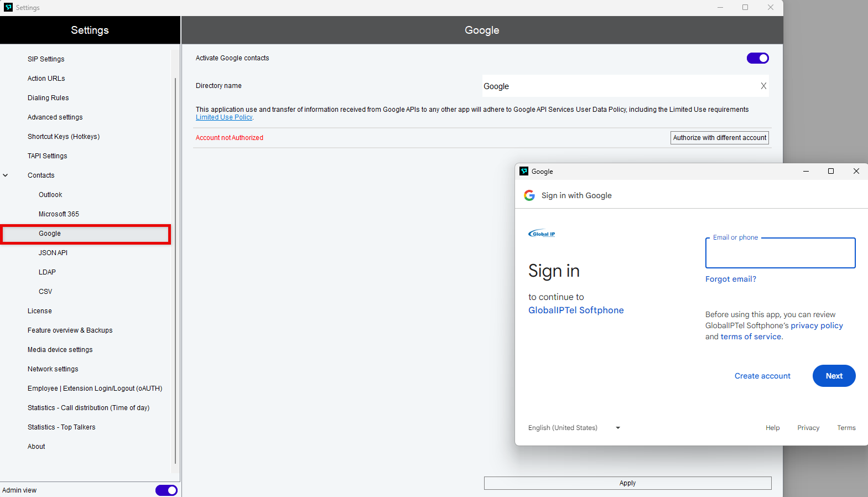
Task: Click the Google logo in sign-in header
Action: [529, 195]
